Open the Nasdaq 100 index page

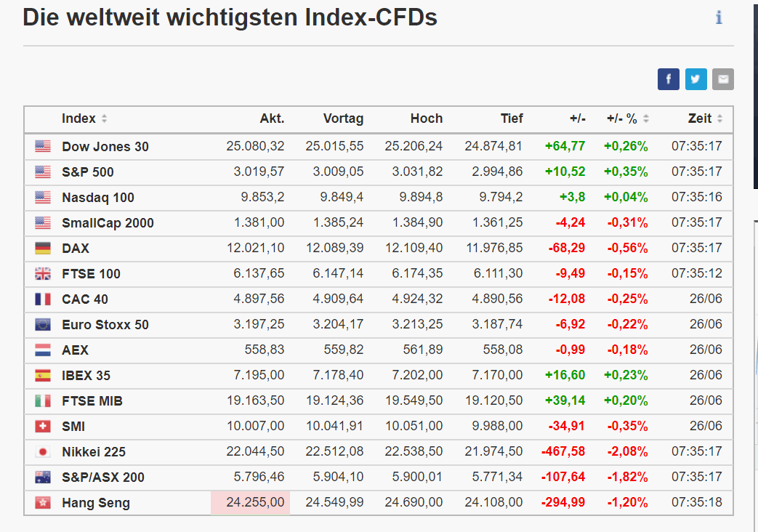(98, 198)
